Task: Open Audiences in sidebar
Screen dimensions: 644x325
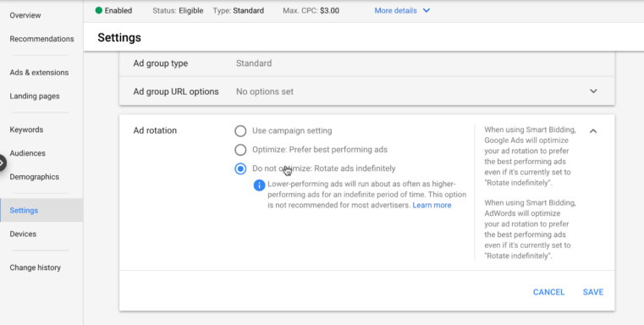Action: (28, 153)
